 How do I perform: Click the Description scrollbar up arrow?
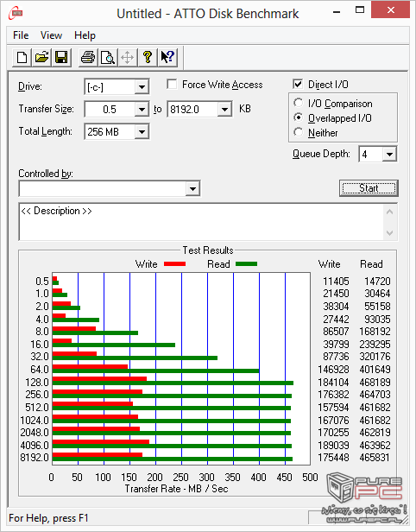coord(389,212)
